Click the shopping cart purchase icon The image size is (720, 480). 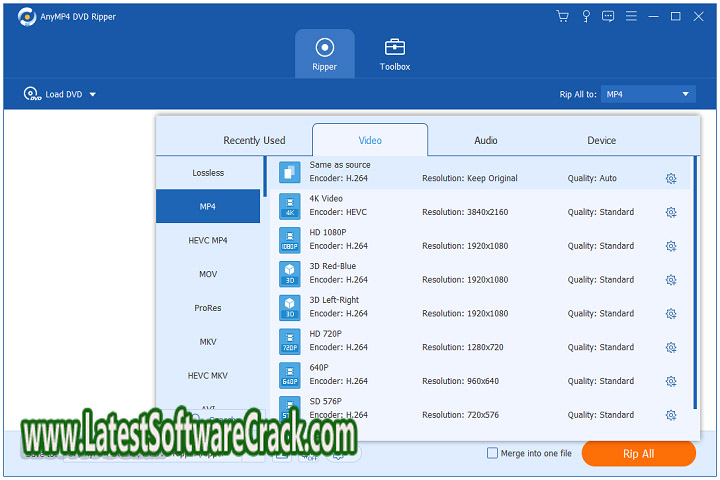tap(562, 16)
